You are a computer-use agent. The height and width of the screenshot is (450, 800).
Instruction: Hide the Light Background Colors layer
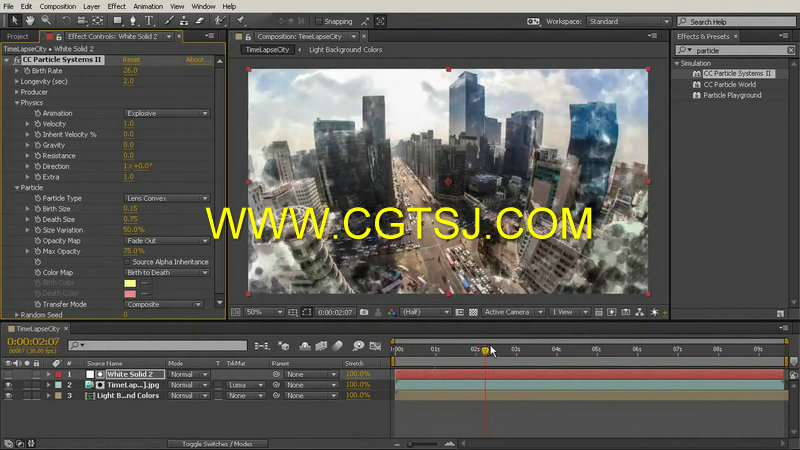tap(8, 396)
